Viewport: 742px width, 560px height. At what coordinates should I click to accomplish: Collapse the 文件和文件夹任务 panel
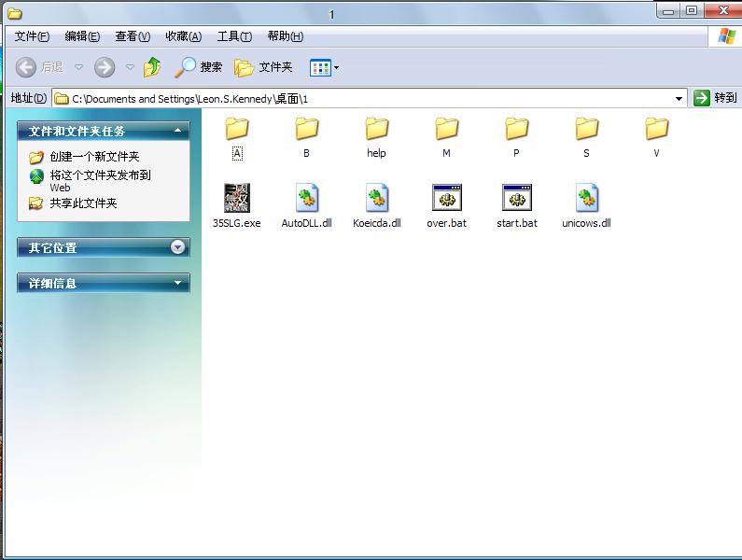tap(177, 132)
